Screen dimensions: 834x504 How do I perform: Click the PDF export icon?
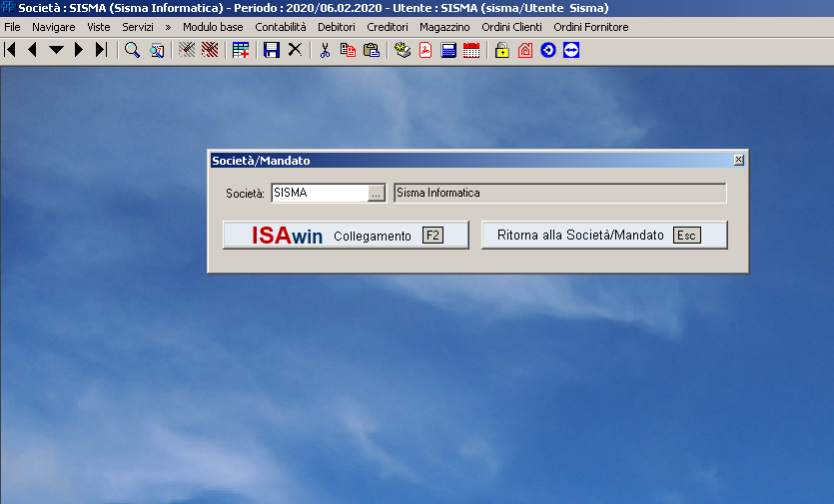tap(425, 50)
